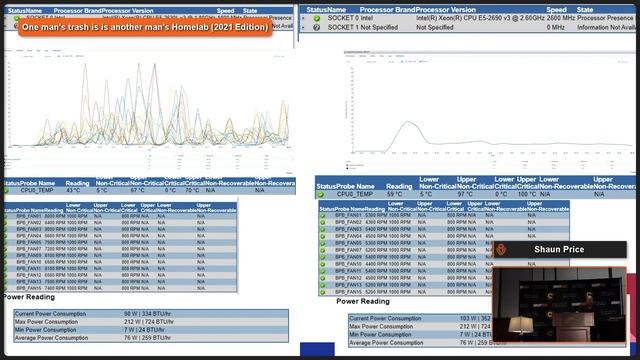Click 'Average Power Consumption' label in the right power table

pos(386,343)
